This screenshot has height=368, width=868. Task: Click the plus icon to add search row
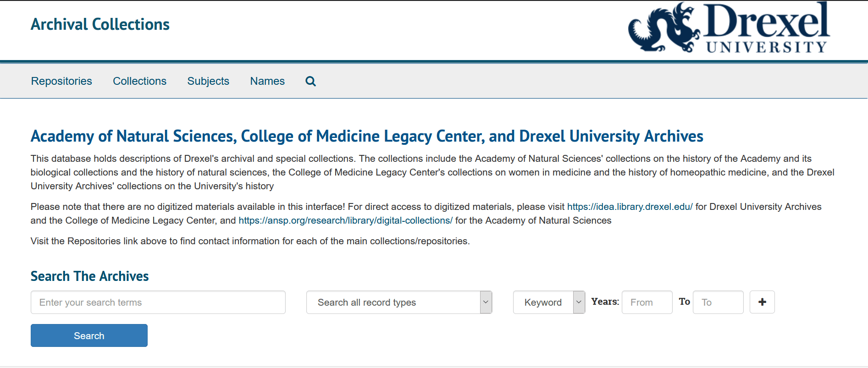click(762, 302)
